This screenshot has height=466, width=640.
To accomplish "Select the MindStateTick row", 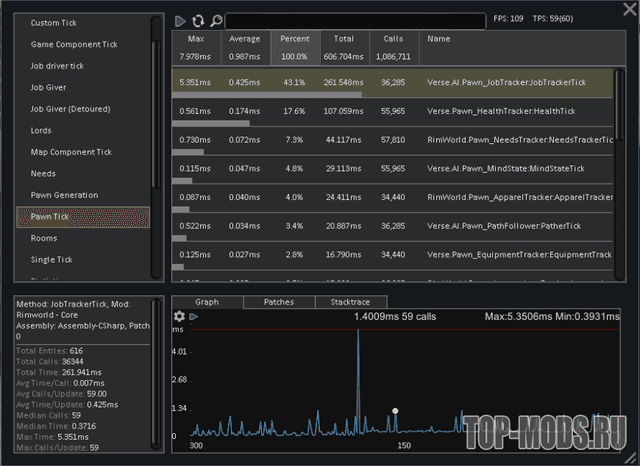I will [393, 169].
